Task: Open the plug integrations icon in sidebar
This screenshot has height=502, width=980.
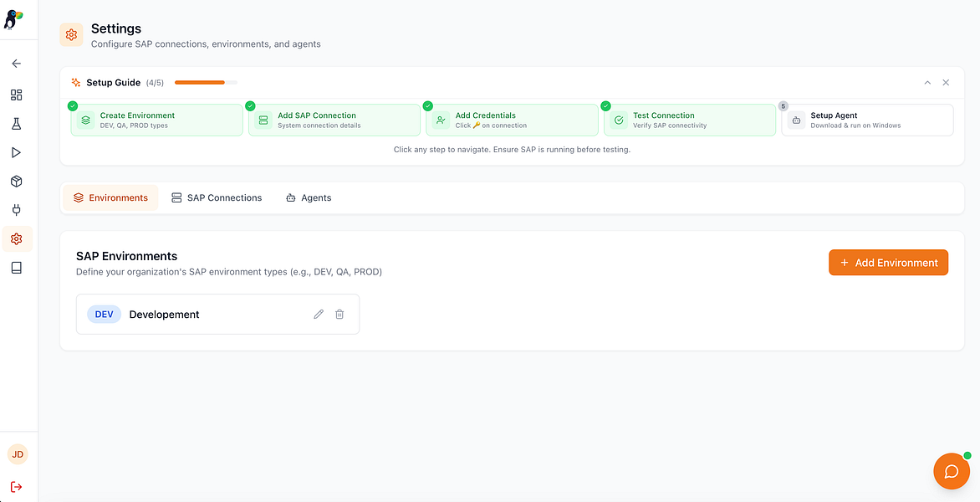Action: pos(17,210)
